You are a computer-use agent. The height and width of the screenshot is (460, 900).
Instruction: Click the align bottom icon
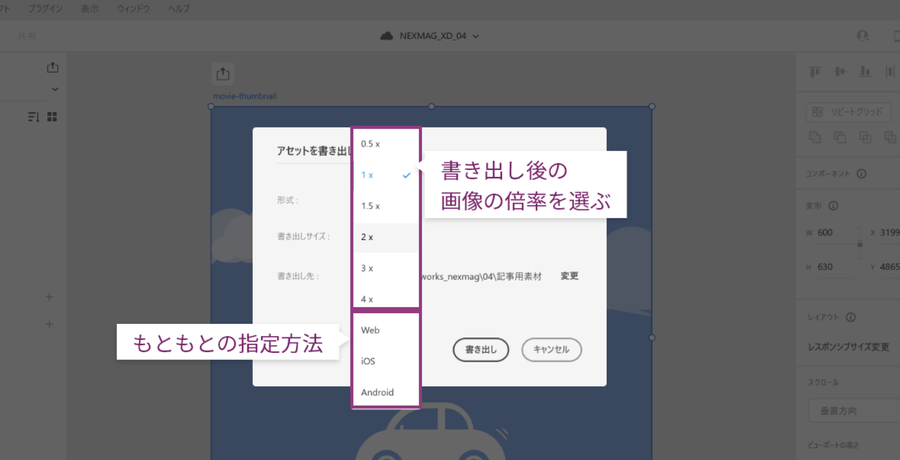(x=865, y=72)
